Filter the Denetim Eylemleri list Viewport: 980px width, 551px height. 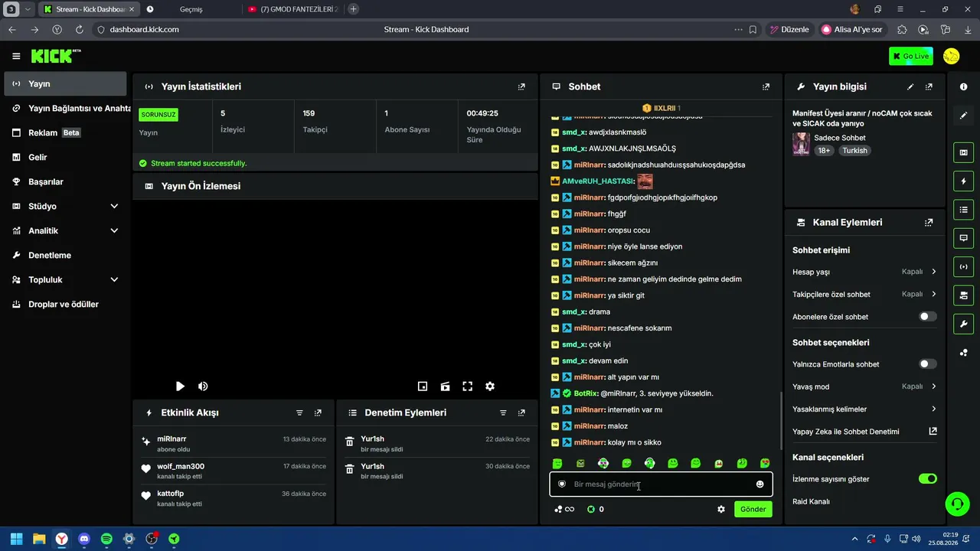(x=503, y=413)
